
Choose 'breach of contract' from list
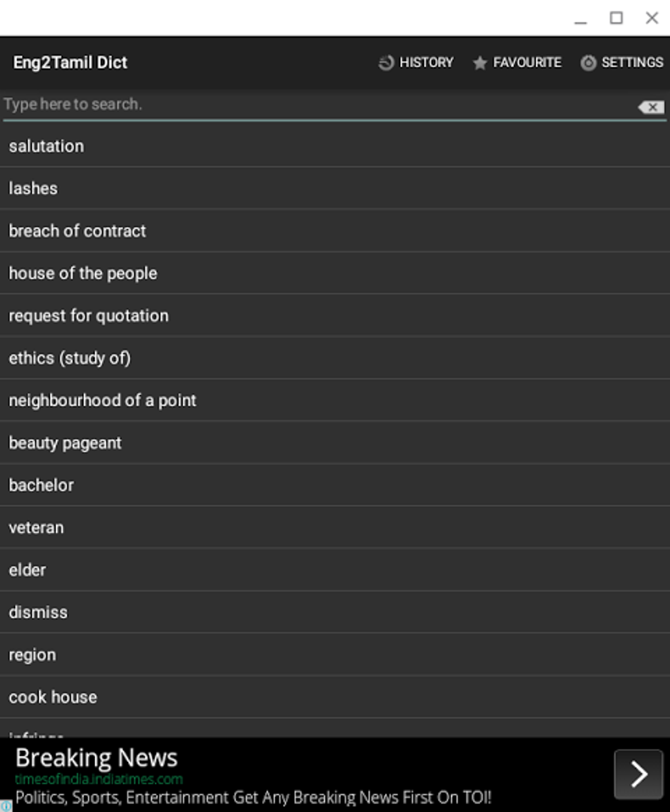78,231
